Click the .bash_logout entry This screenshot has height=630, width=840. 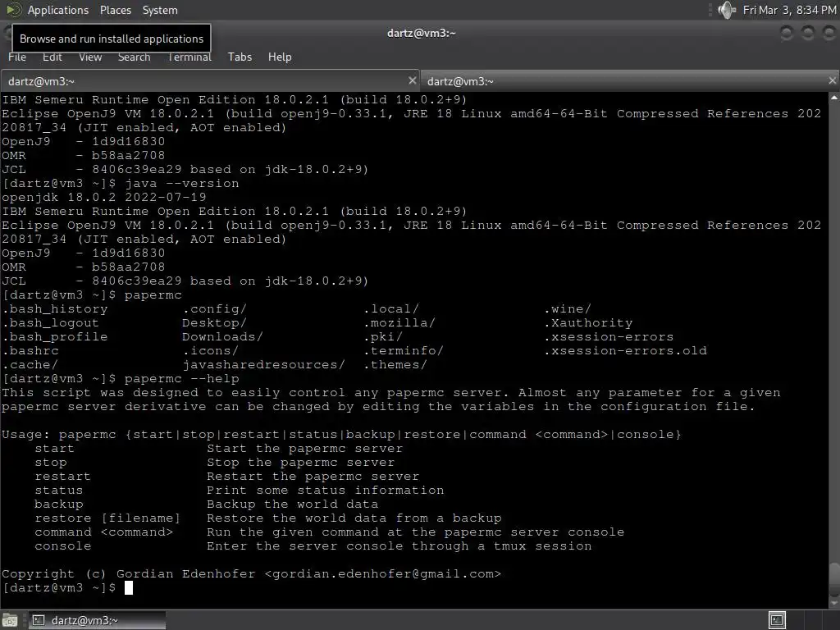(x=50, y=323)
